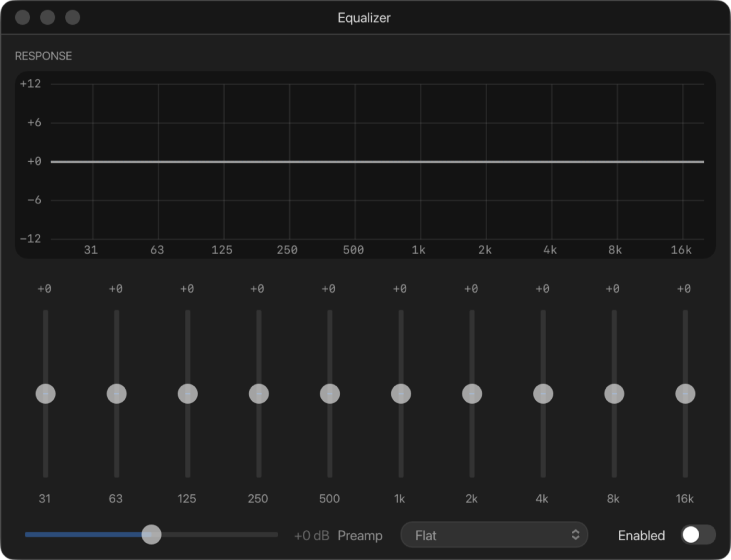Click the 63 Hz band slider knob
Viewport: 731px width, 560px height.
pyautogui.click(x=116, y=394)
